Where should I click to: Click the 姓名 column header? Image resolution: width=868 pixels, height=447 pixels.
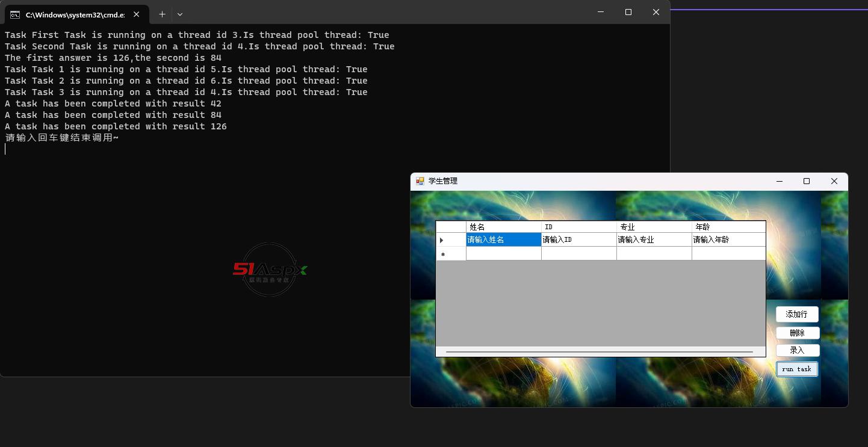pos(503,227)
